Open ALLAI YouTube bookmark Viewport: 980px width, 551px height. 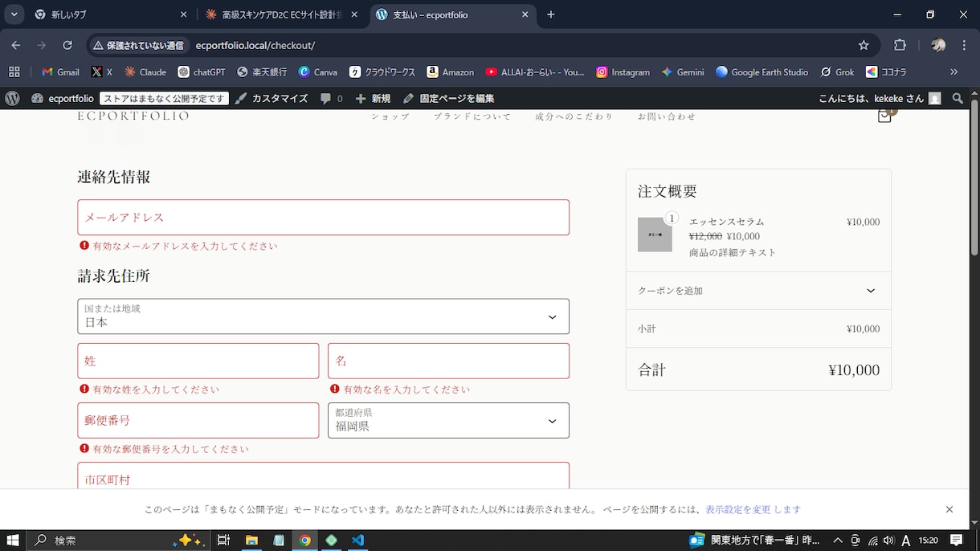[x=535, y=71]
